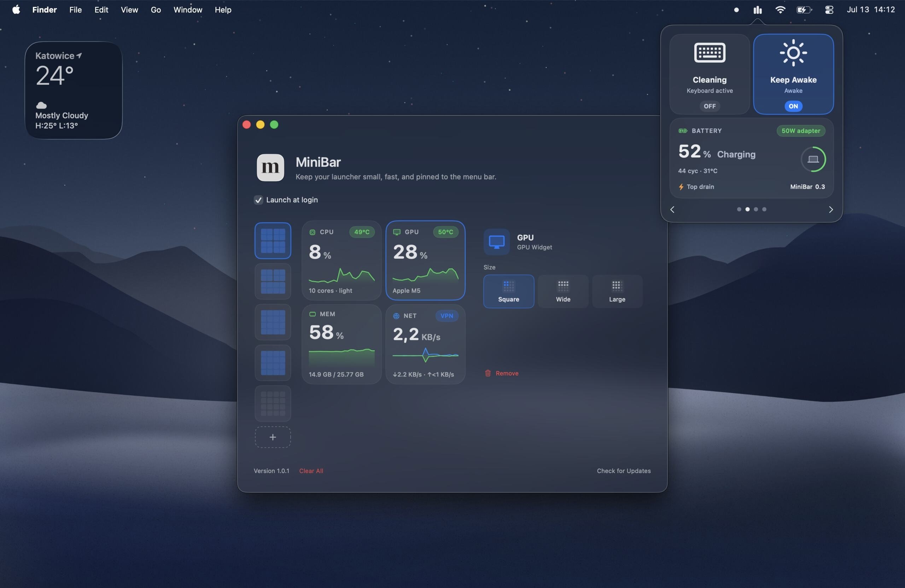Click Check for Updates
The width and height of the screenshot is (905, 588).
624,471
